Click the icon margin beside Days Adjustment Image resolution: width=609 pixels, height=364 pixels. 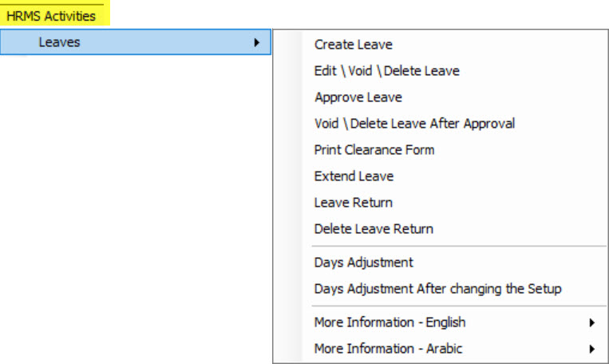point(288,263)
